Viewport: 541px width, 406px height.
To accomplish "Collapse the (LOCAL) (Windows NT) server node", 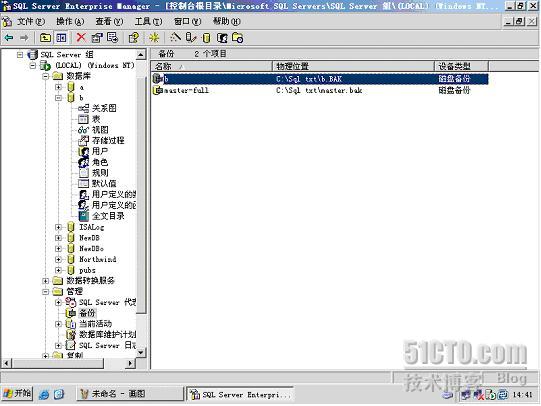I will pyautogui.click(x=33, y=65).
